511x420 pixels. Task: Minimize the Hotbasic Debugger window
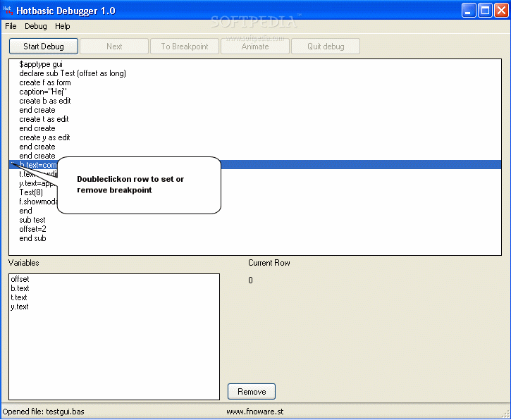tap(469, 11)
